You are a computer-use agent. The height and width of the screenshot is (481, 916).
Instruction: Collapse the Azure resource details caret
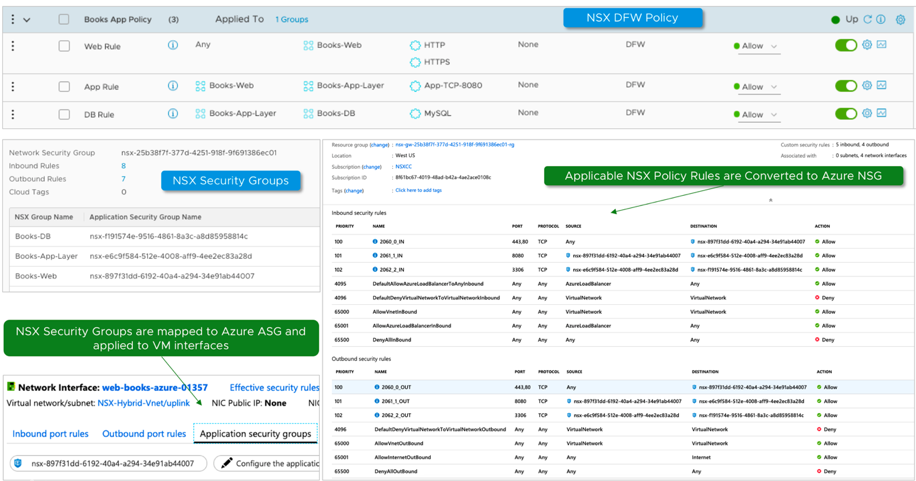coord(771,200)
